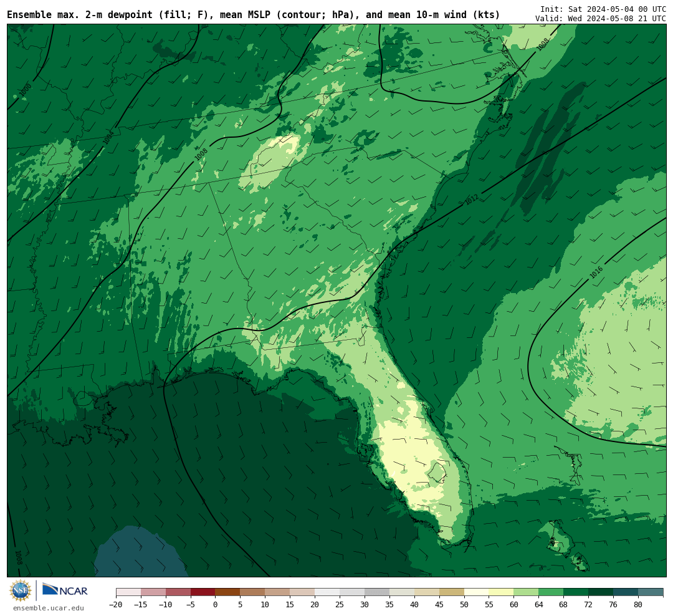673x616 pixels.
Task: Click the 1008 label along the left edge
Action: [x=18, y=557]
